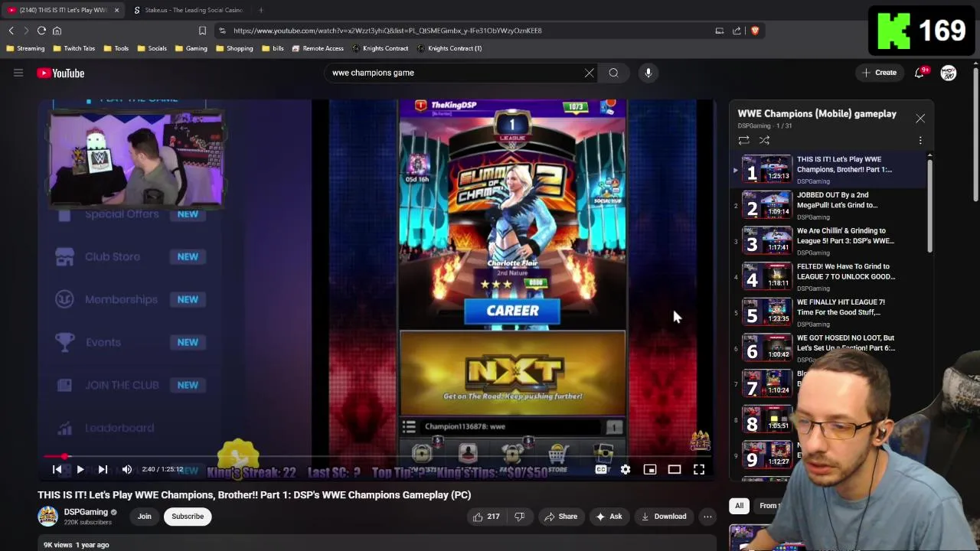Dislike the video with thumbs down

coord(519,517)
